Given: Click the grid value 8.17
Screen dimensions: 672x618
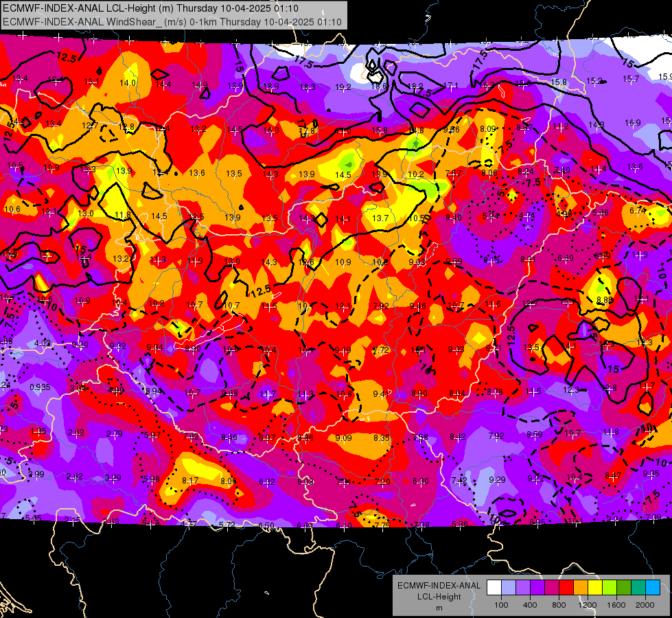Looking at the screenshot, I should coord(190,481).
